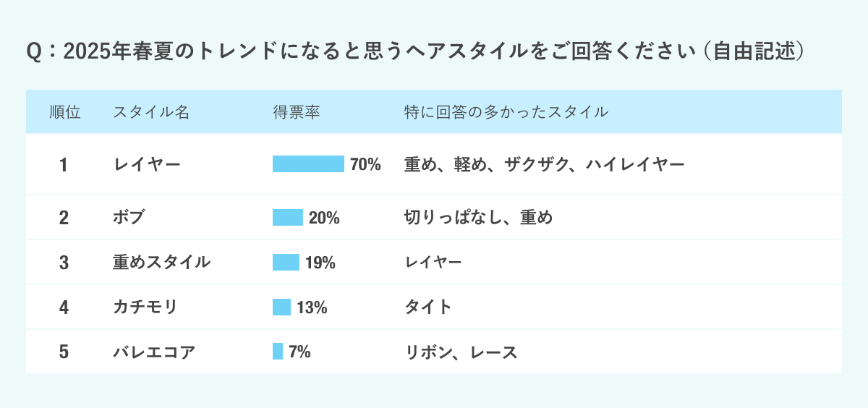Click the 重め、軽め、ザクザク、ハイレイヤー description
Screen dimensions: 868x408
[544, 165]
